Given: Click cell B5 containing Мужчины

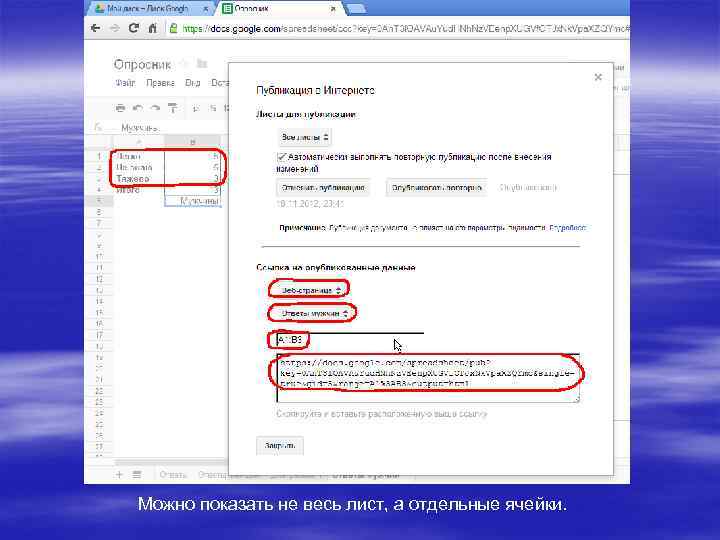Looking at the screenshot, I should coord(193,201).
